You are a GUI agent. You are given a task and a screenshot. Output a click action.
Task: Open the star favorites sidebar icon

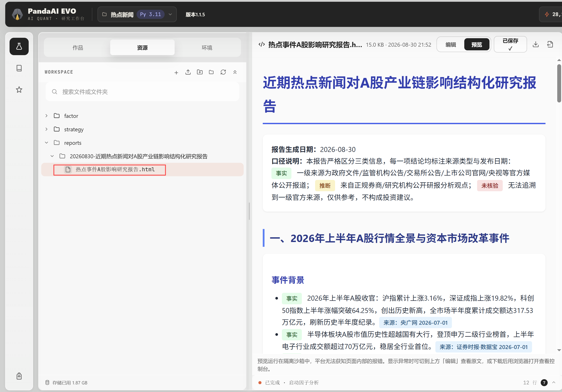[19, 90]
